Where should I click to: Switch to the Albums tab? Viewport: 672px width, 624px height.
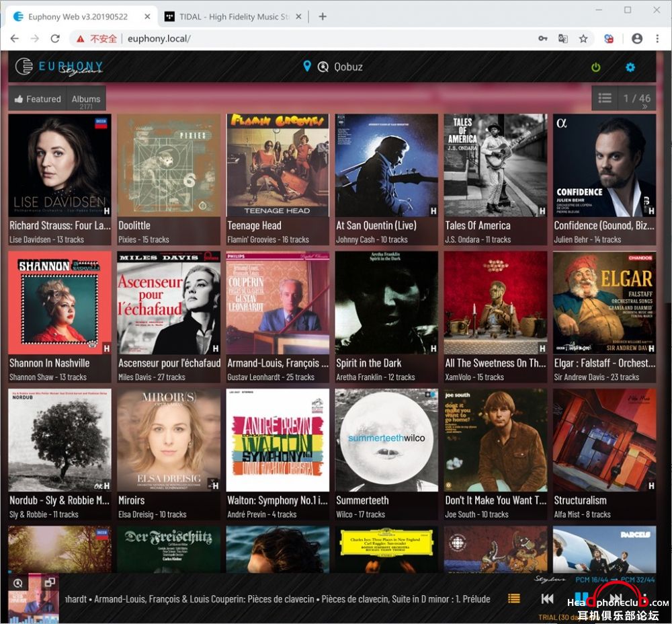(86, 99)
